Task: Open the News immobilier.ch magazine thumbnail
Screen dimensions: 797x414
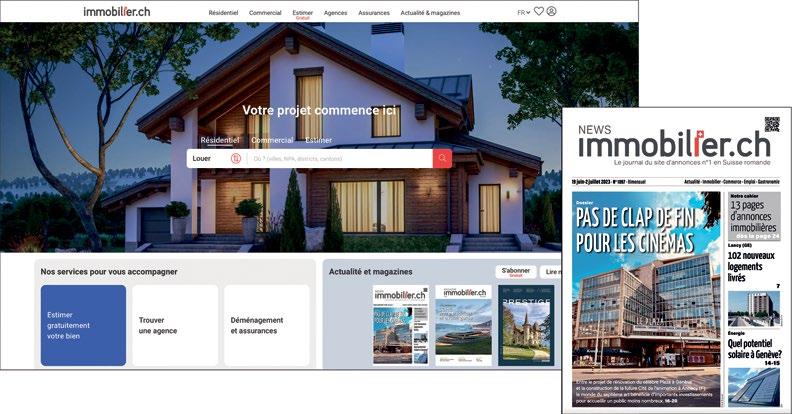Action: click(401, 324)
